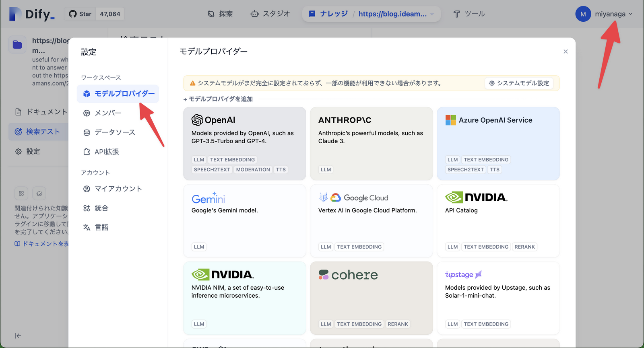The height and width of the screenshot is (348, 644).
Task: Click the GitHub star count 47,064
Action: click(110, 14)
